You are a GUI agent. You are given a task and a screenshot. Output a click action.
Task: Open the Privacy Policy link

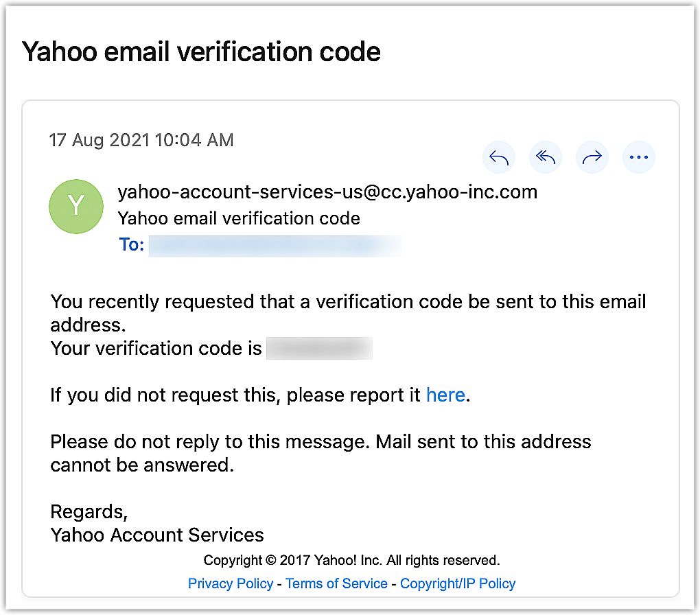[x=231, y=583]
